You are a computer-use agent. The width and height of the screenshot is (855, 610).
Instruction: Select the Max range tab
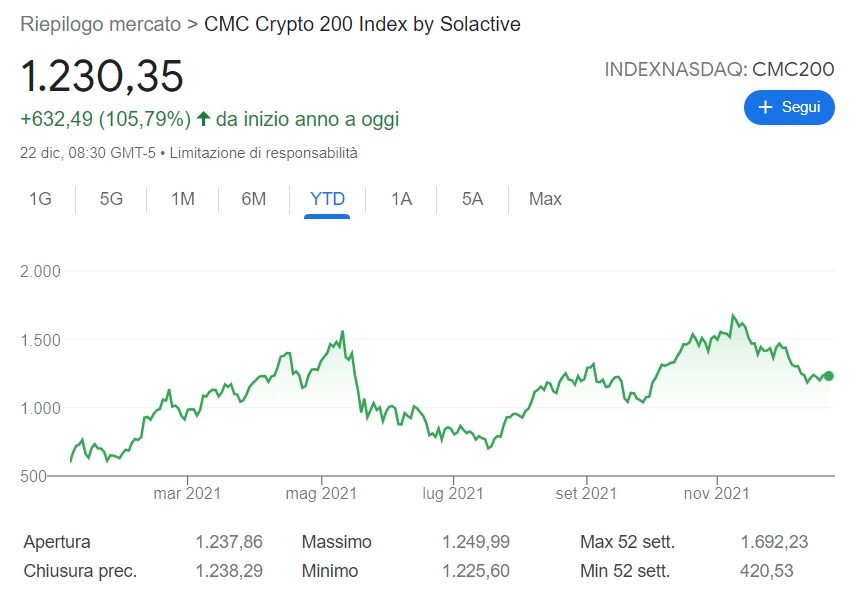(x=545, y=199)
